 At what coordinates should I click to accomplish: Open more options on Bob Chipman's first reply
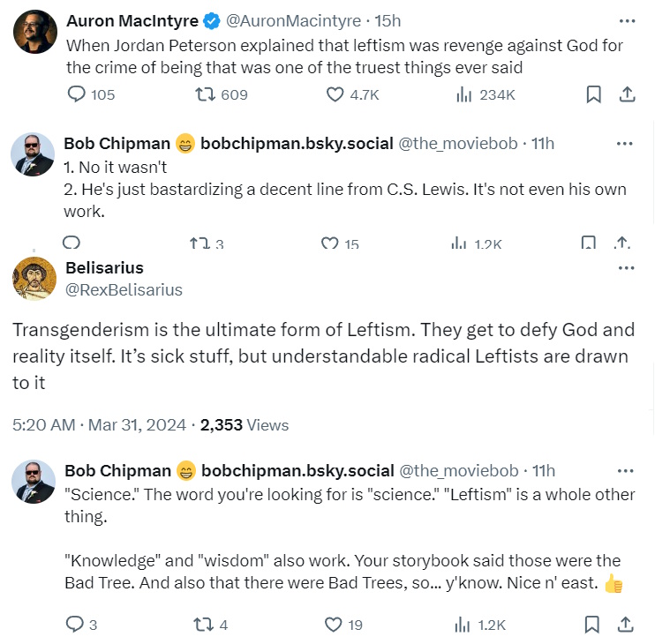tap(624, 143)
